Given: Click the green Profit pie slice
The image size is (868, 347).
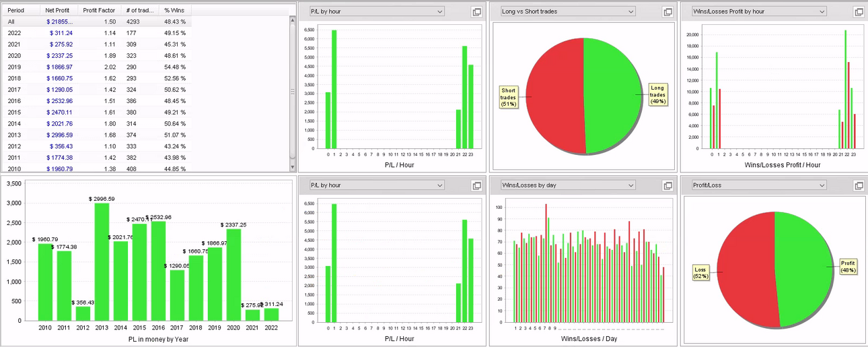Looking at the screenshot, I should pos(804,270).
